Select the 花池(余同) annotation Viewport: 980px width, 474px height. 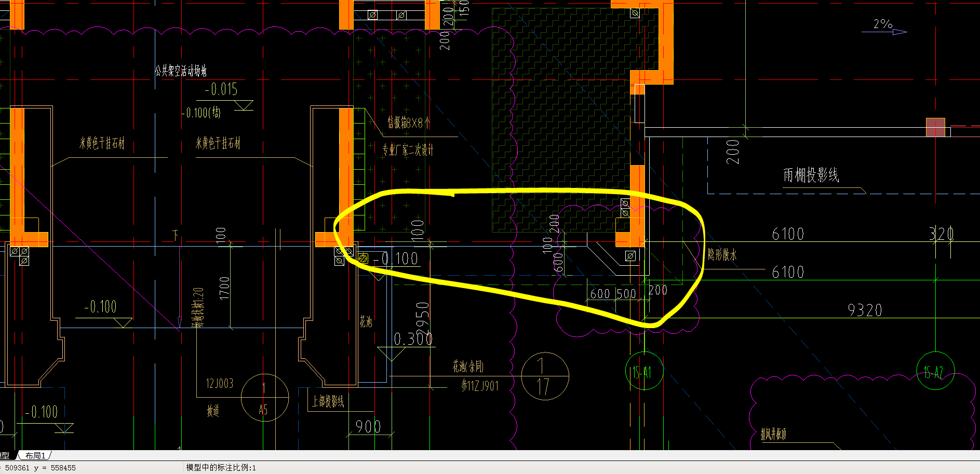click(468, 367)
